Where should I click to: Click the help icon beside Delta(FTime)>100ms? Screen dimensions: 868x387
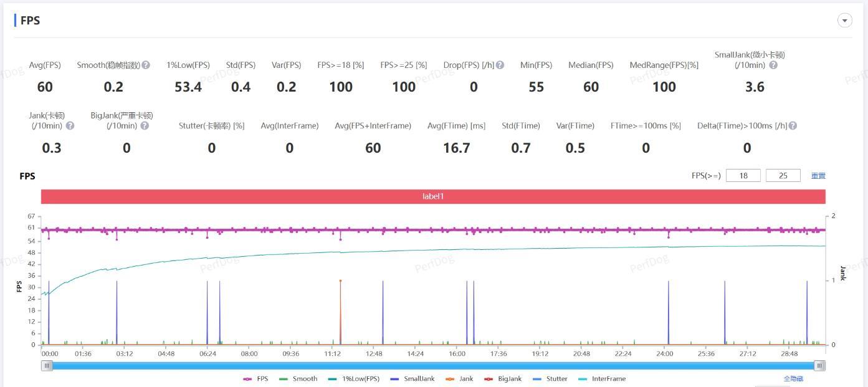pyautogui.click(x=793, y=125)
